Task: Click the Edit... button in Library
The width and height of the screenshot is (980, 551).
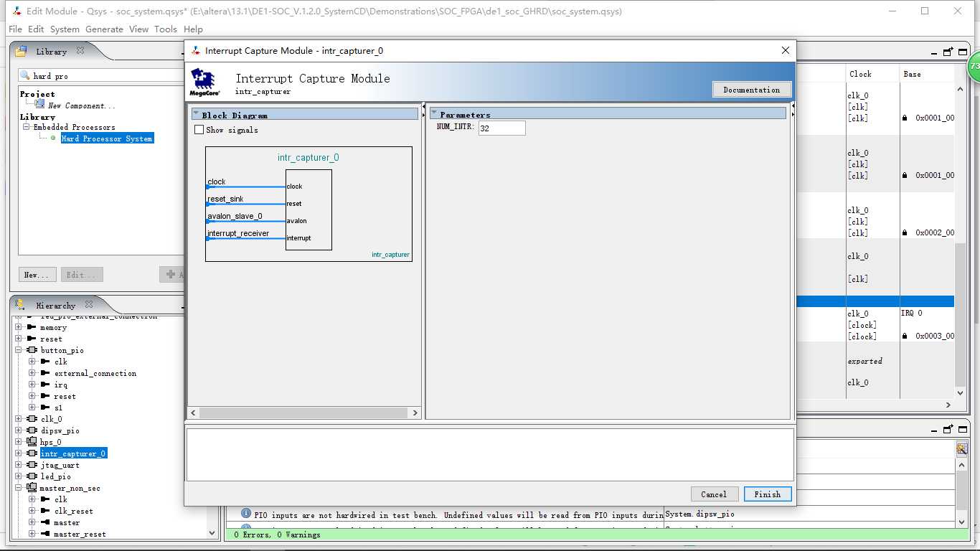Action: 82,275
